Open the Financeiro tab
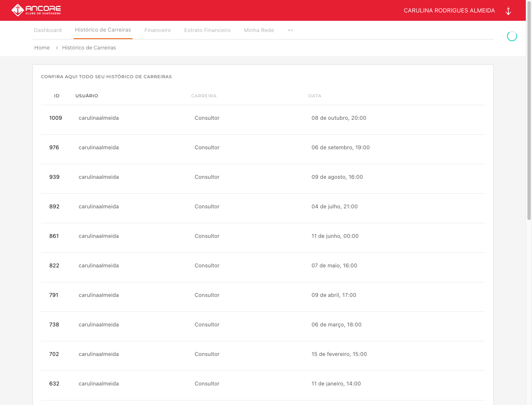This screenshot has height=405, width=532. pos(158,30)
